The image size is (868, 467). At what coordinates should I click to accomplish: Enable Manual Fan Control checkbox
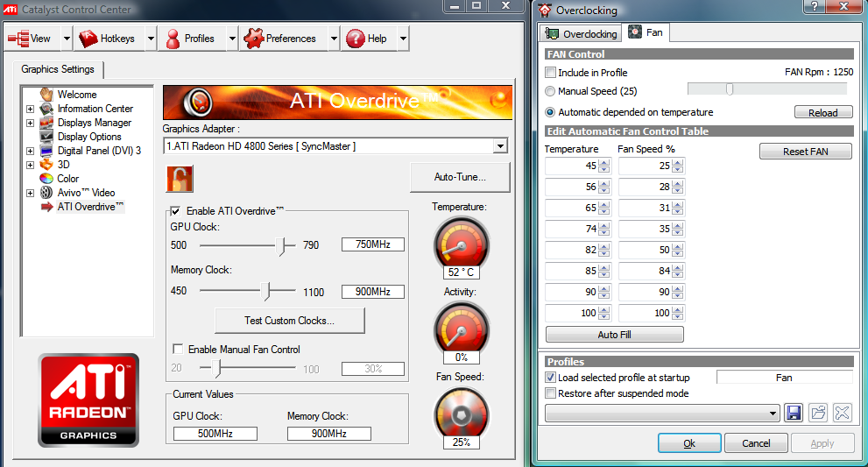click(179, 350)
